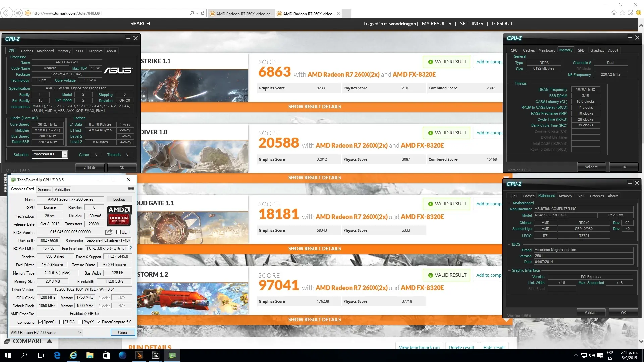The image size is (644, 362).
Task: Click the LOGOUT link
Action: click(x=502, y=24)
